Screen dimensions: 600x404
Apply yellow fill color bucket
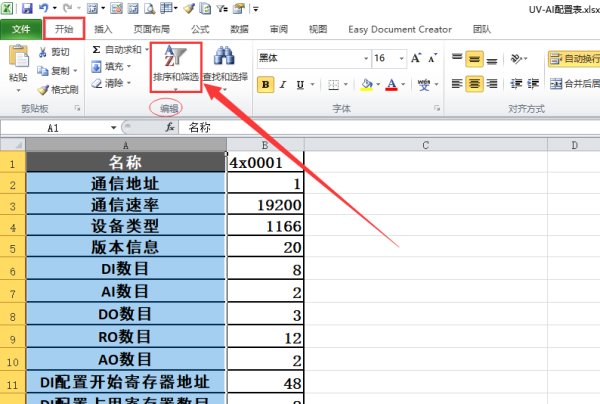367,85
